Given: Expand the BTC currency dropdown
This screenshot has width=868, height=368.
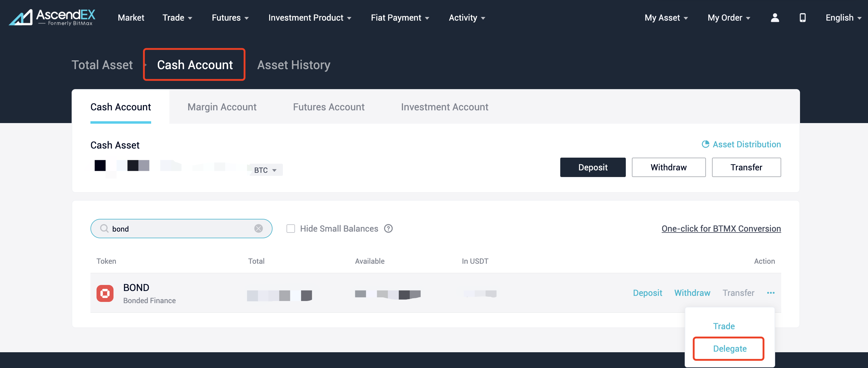Looking at the screenshot, I should pyautogui.click(x=265, y=170).
